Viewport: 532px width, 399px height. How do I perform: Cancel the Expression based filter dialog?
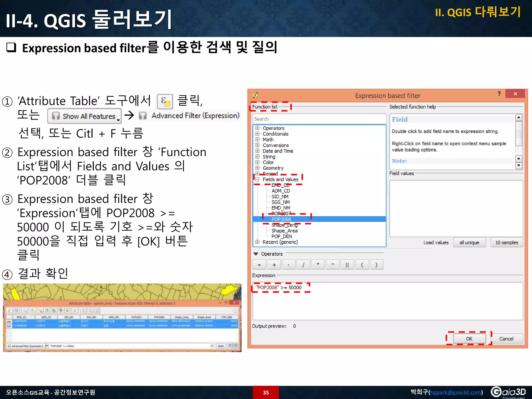point(506,339)
